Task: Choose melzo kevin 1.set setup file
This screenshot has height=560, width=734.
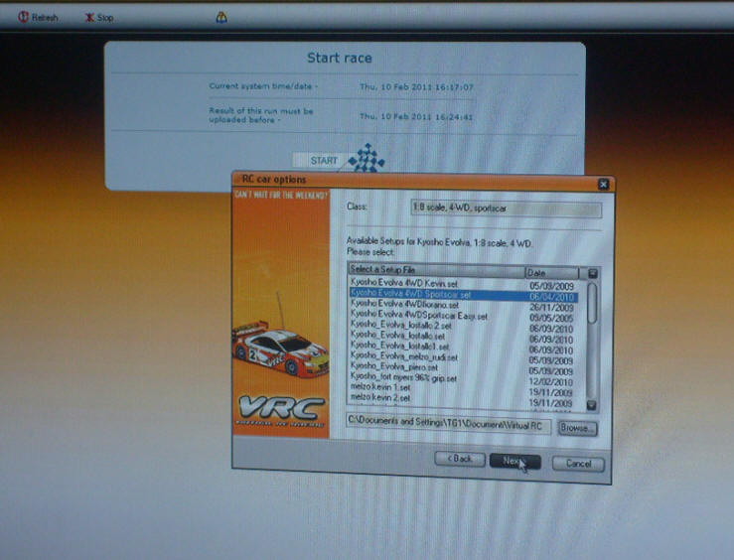Action: (x=380, y=388)
